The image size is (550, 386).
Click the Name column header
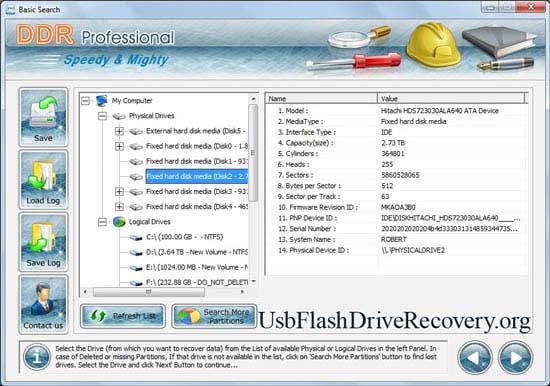(321, 99)
